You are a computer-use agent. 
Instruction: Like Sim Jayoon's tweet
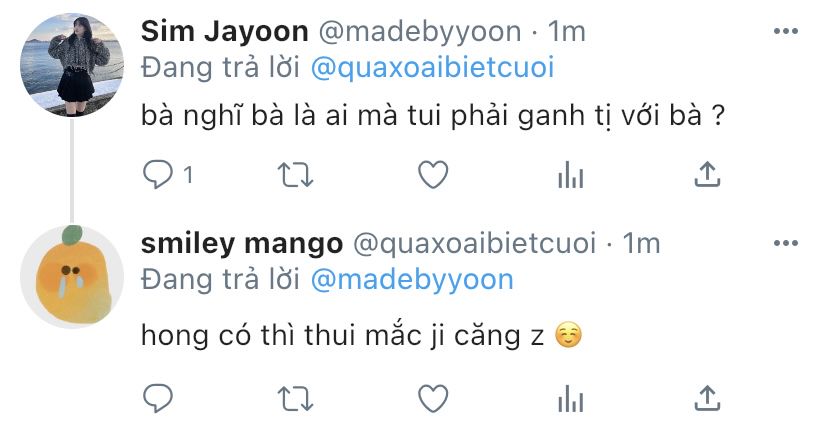point(433,175)
